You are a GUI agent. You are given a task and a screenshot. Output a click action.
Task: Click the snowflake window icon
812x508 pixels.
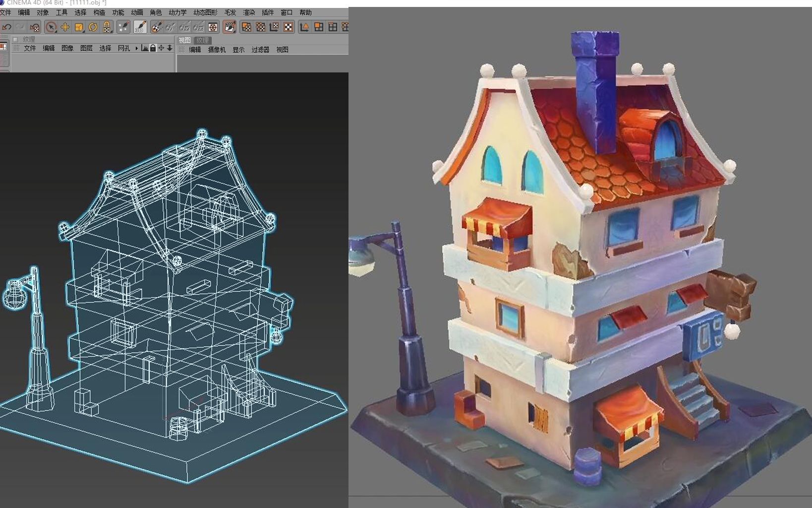tap(213, 27)
